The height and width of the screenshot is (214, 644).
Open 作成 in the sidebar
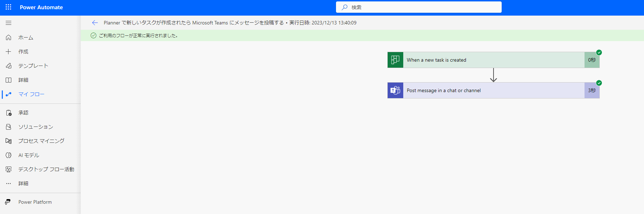point(23,52)
